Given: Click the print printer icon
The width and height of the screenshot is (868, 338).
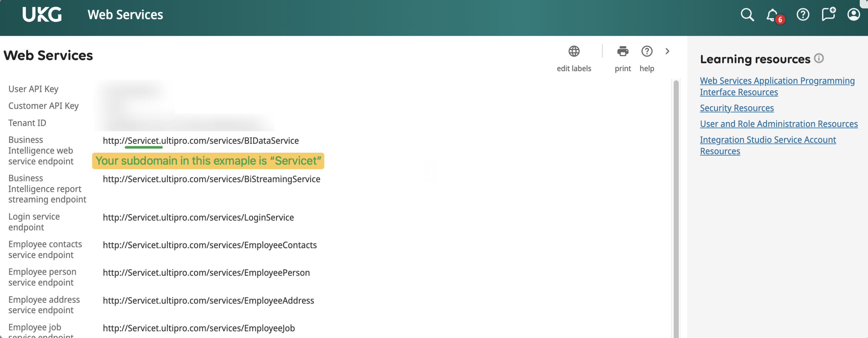Looking at the screenshot, I should (x=623, y=51).
